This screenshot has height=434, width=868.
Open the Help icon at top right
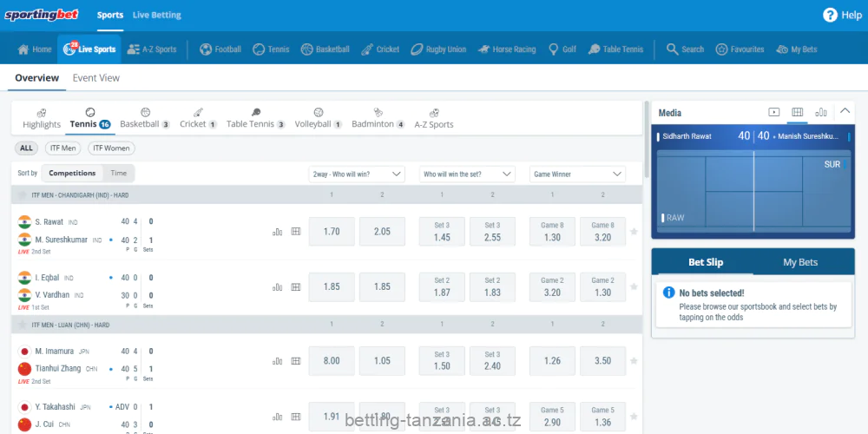click(830, 15)
